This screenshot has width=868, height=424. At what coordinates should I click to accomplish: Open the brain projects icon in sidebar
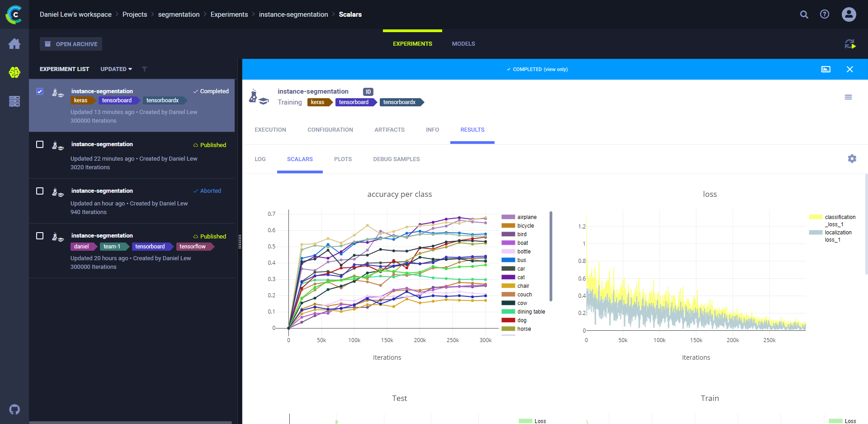(14, 72)
